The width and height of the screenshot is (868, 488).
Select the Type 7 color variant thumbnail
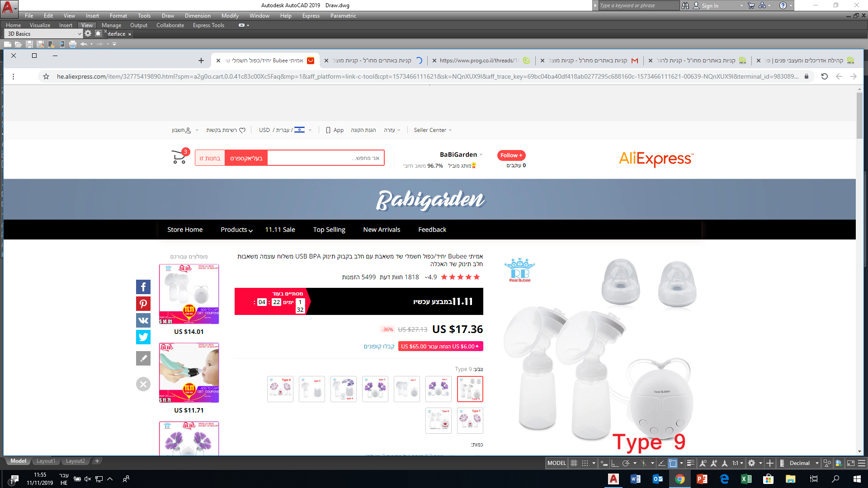(470, 421)
